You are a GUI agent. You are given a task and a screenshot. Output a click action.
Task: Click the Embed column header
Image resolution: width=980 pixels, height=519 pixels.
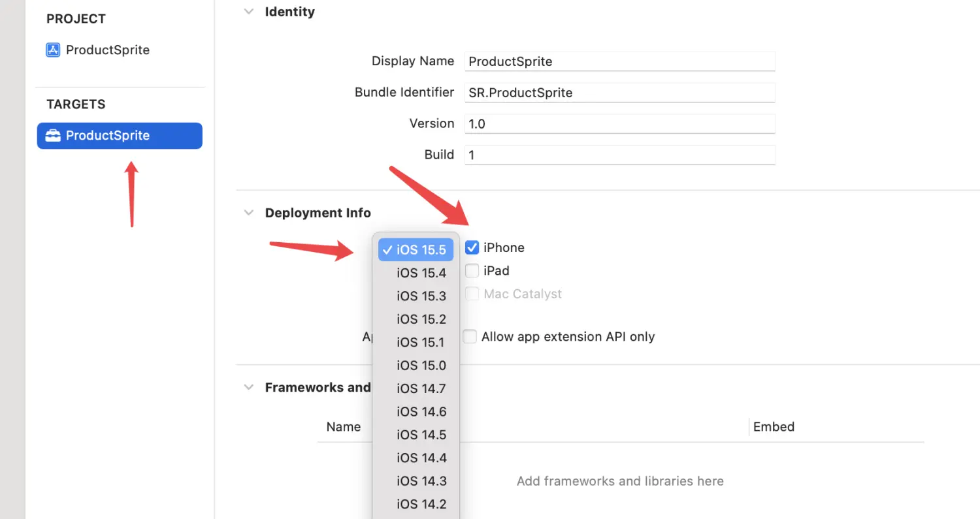pos(774,427)
